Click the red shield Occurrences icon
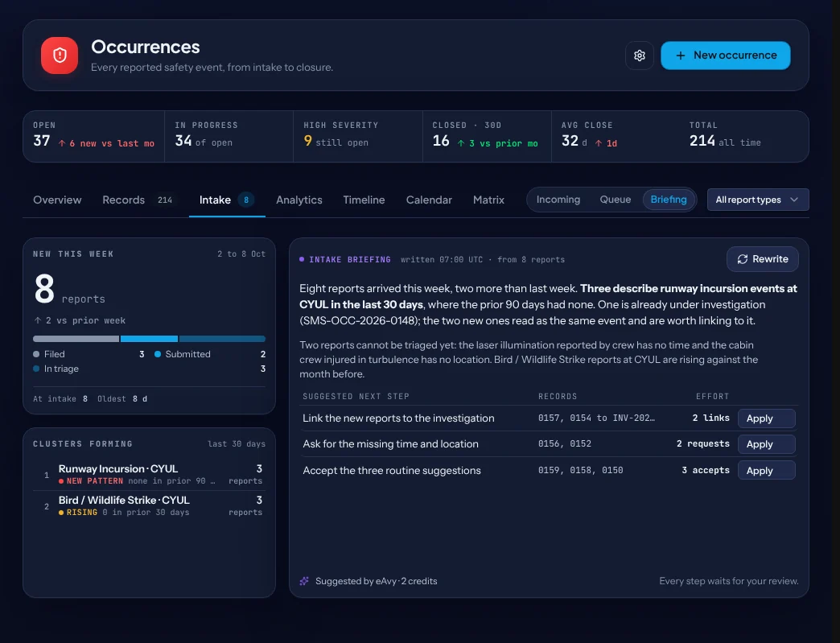This screenshot has width=840, height=643. [x=60, y=56]
